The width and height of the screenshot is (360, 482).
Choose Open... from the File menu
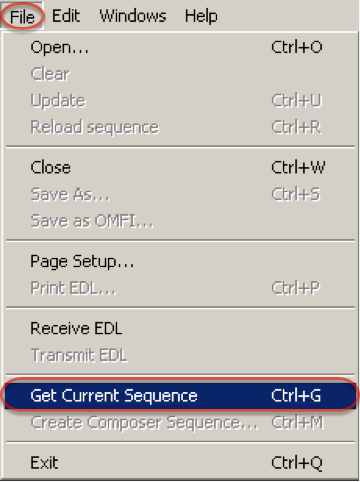tap(180, 47)
